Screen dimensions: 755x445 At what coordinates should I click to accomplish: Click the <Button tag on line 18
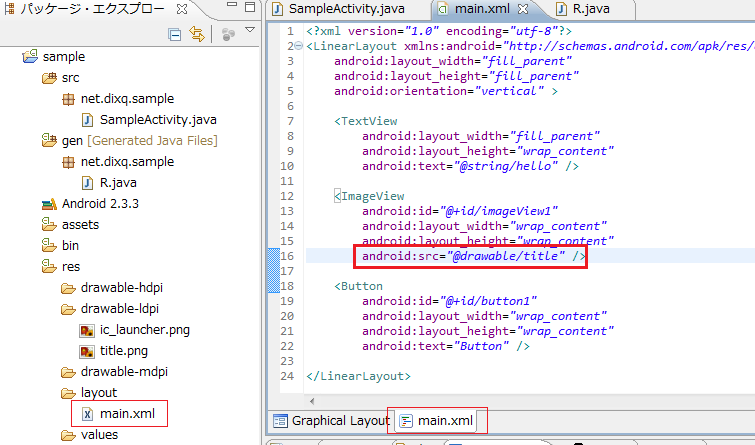pyautogui.click(x=358, y=286)
